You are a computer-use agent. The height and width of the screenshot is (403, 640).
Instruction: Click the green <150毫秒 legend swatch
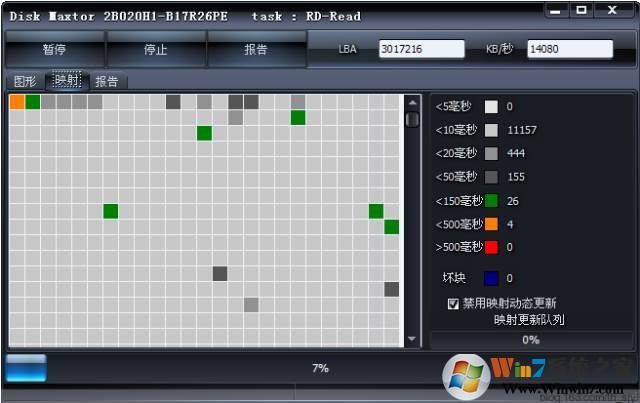point(491,200)
